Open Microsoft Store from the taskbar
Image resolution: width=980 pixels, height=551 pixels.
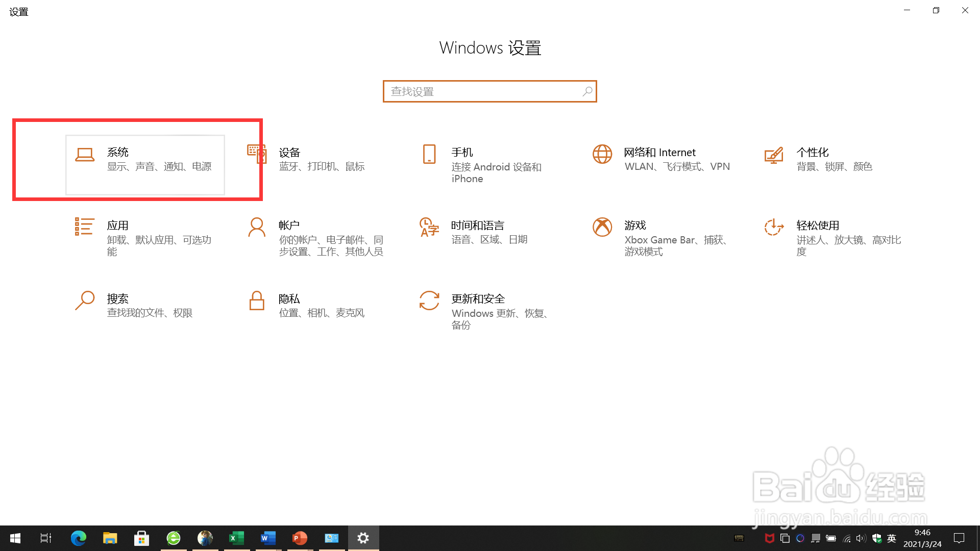point(141,538)
